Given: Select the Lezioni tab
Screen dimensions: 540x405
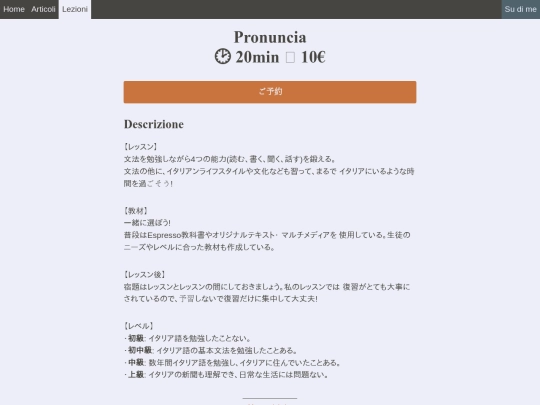Looking at the screenshot, I should [x=75, y=9].
